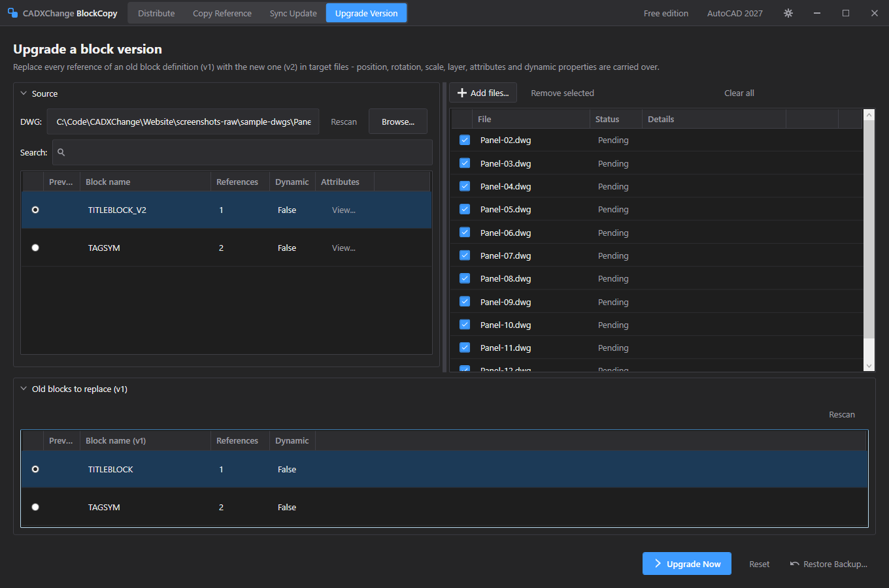Click the DWG path input field

[183, 122]
